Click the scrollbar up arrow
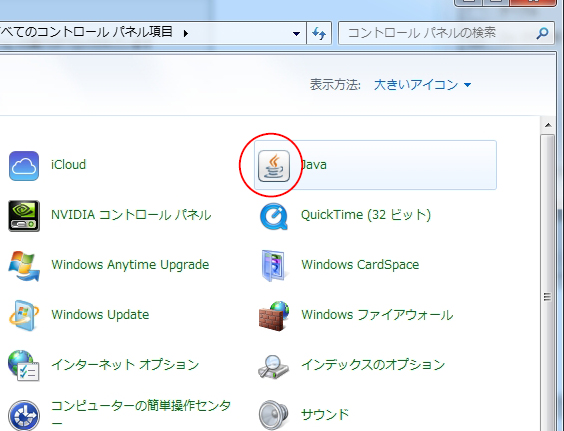Viewport: 564px width, 431px height. 548,125
